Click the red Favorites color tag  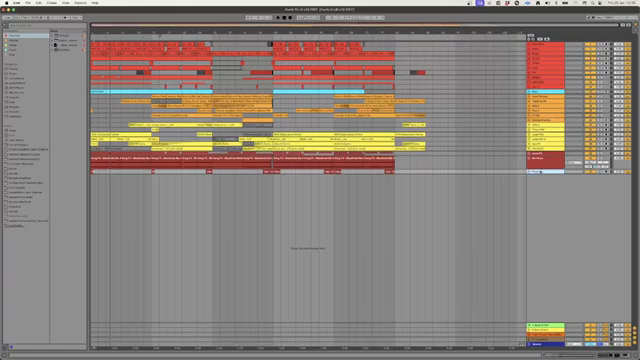pos(6,36)
